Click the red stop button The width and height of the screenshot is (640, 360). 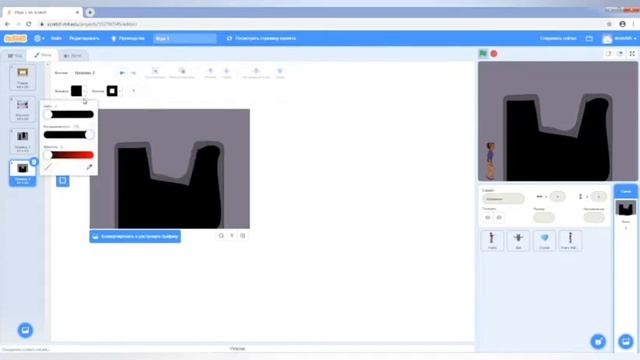pos(494,53)
